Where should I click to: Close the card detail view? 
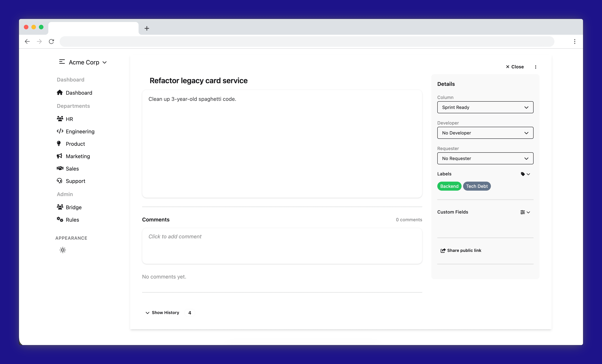(x=515, y=67)
